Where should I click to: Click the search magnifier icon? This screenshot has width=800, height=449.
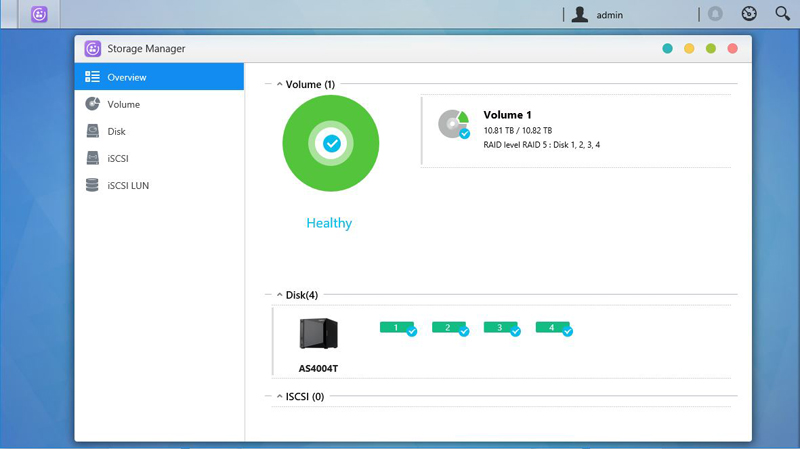[782, 14]
